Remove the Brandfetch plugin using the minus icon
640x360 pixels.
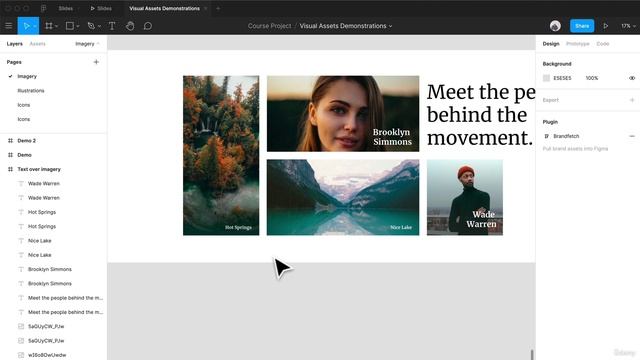(x=632, y=136)
